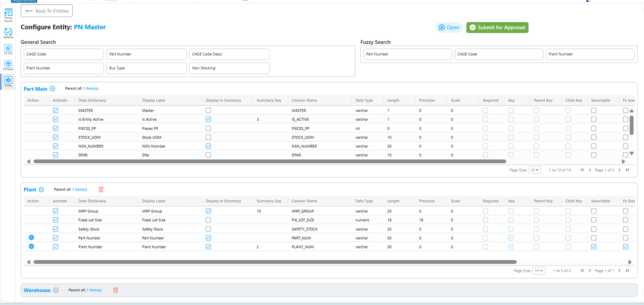Select the Config gear icon in sidebar
The image size is (644, 305).
coord(8,80)
